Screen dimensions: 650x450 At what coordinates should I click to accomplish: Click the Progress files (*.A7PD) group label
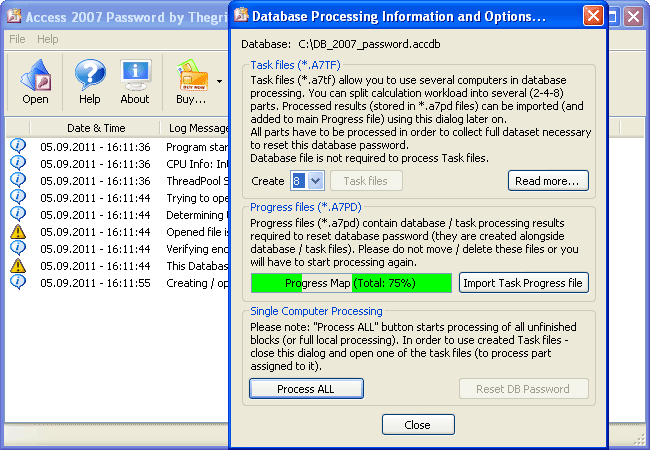point(306,207)
